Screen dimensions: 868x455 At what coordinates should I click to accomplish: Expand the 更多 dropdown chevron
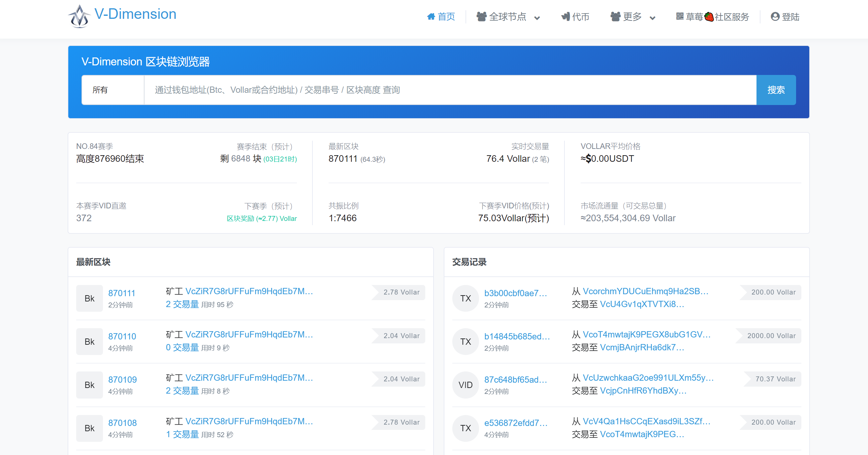click(x=652, y=18)
